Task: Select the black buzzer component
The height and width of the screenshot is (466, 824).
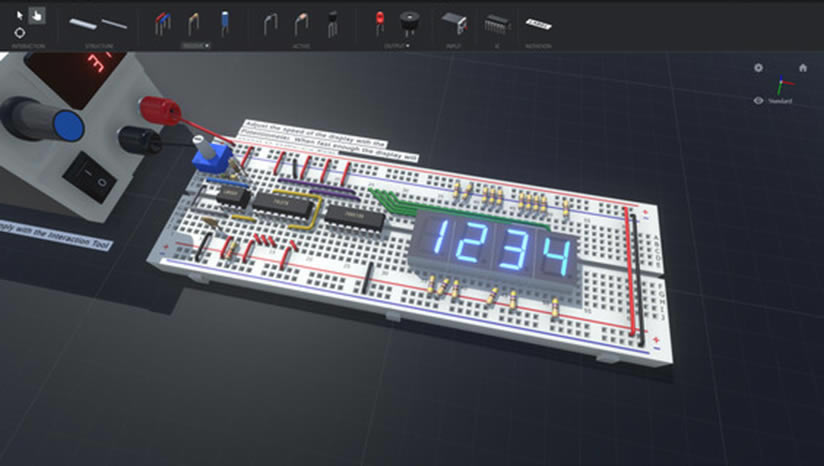Action: [409, 21]
